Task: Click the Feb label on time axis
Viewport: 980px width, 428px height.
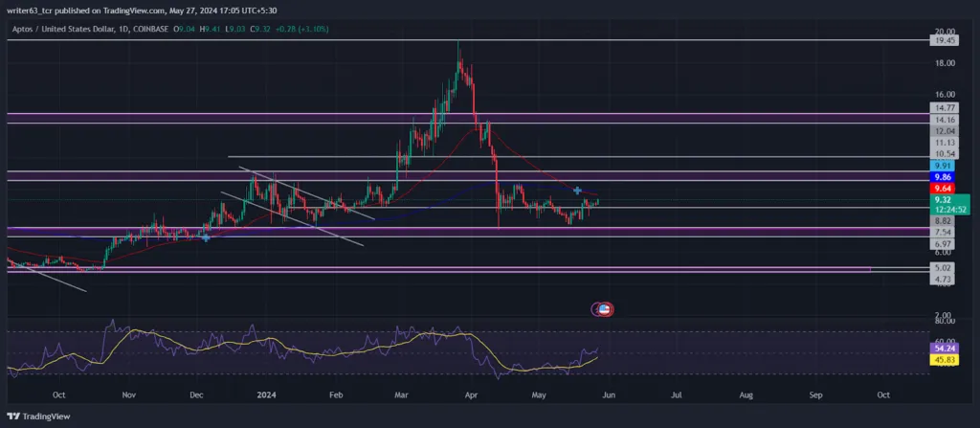Action: tap(336, 394)
